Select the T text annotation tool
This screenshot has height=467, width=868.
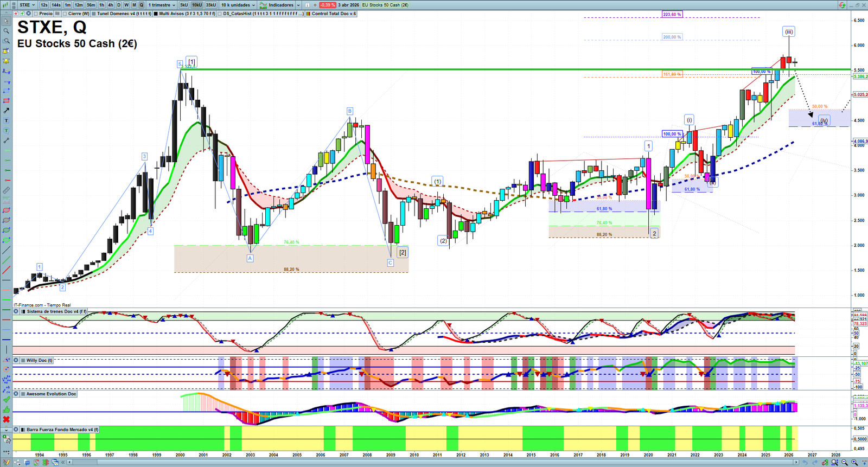click(7, 120)
